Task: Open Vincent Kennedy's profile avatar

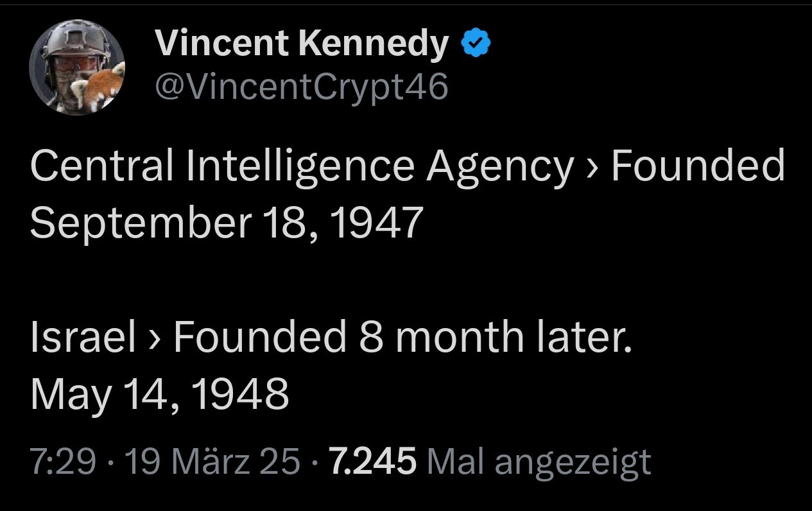Action: (76, 69)
